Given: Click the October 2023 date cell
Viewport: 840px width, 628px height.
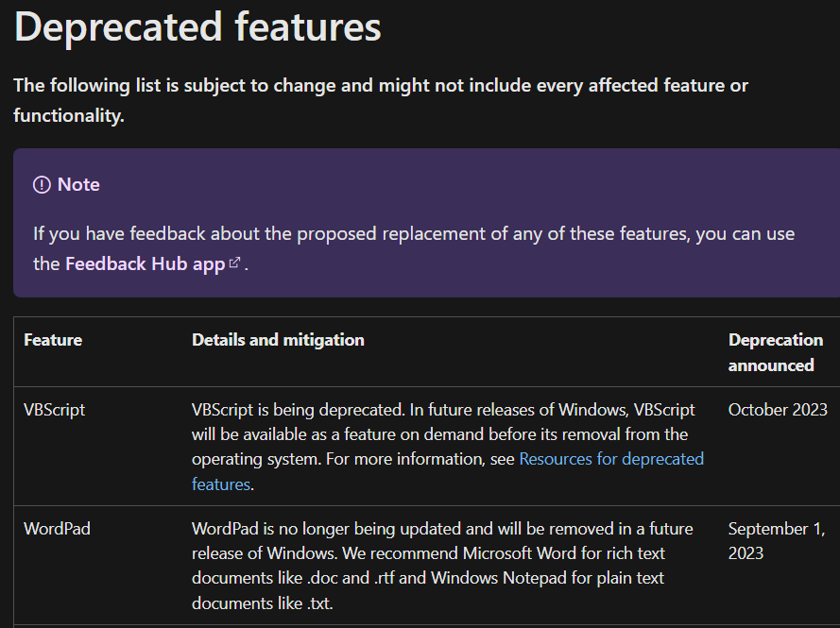Looking at the screenshot, I should point(778,410).
